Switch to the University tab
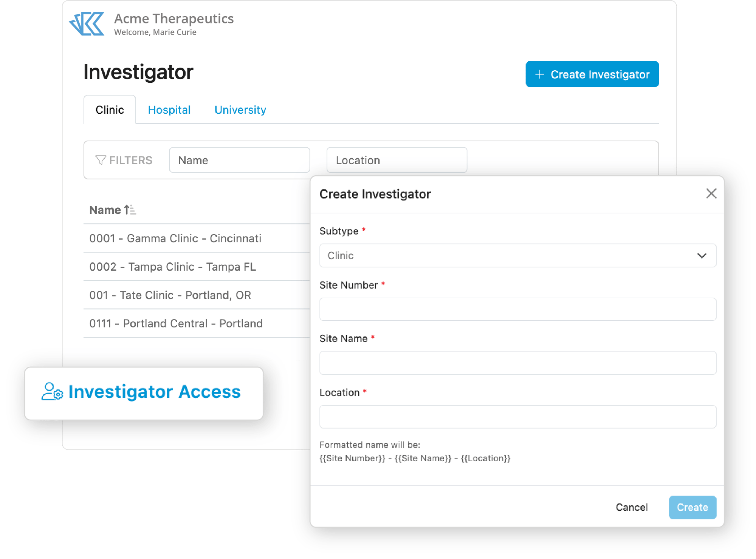The image size is (756, 559). 240,110
